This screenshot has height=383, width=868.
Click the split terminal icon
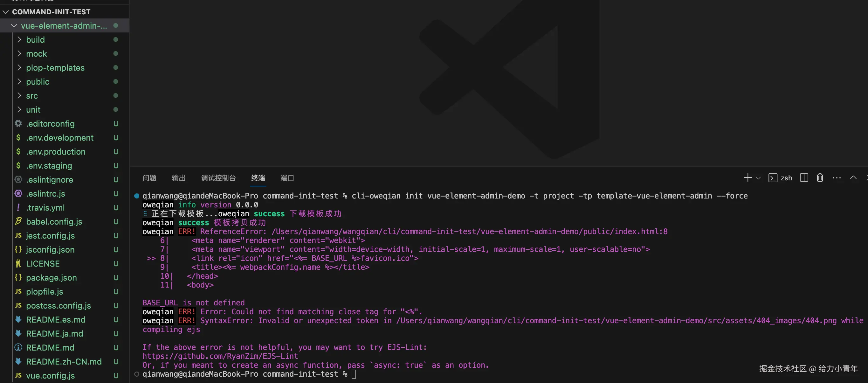pyautogui.click(x=804, y=178)
